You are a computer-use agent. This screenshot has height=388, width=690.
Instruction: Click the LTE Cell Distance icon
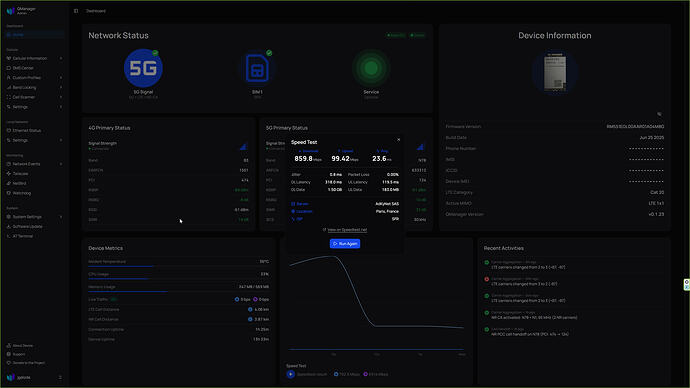250,309
